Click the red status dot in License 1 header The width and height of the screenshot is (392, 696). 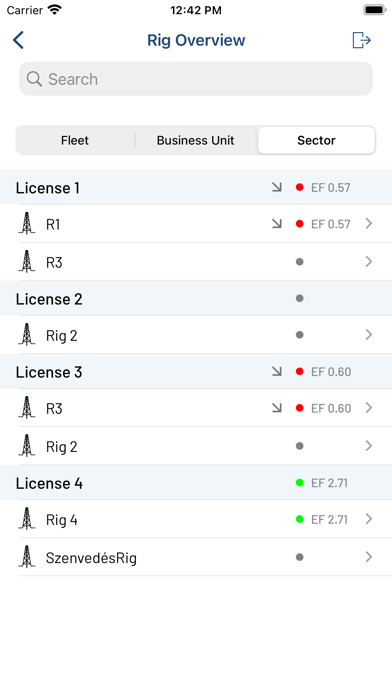[300, 187]
